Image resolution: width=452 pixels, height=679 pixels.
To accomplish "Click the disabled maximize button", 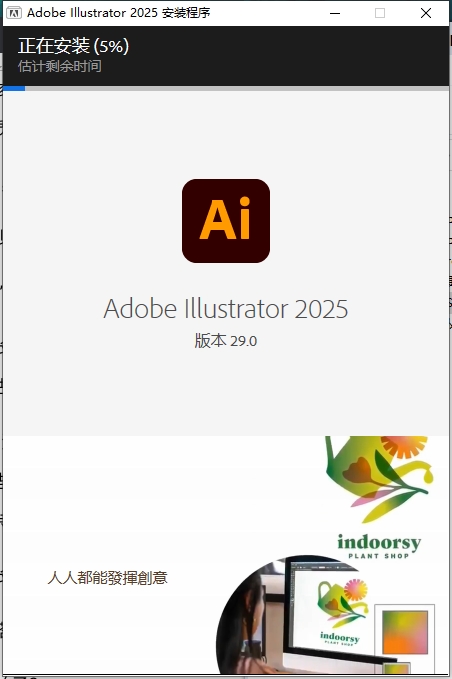I will (380, 13).
